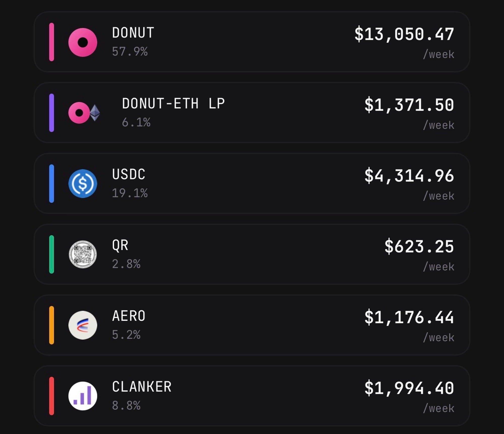
Task: Click the $4,314.96 weekly amount
Action: 409,176
